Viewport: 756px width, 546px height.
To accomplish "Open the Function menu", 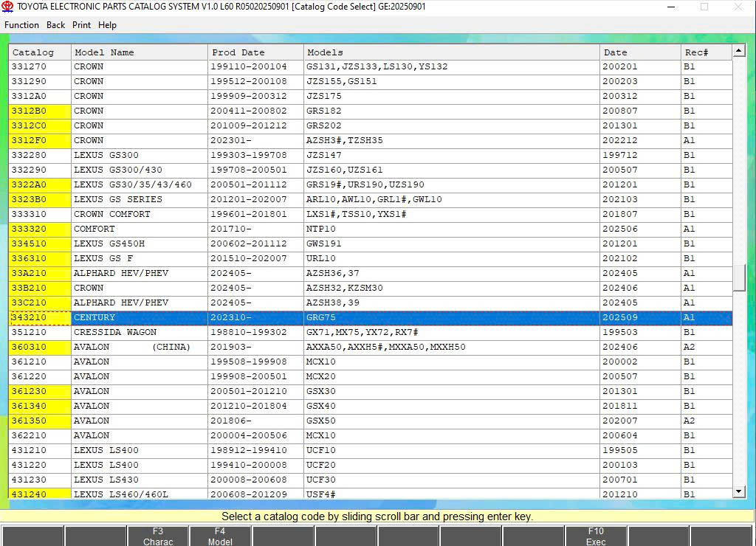I will (x=21, y=25).
